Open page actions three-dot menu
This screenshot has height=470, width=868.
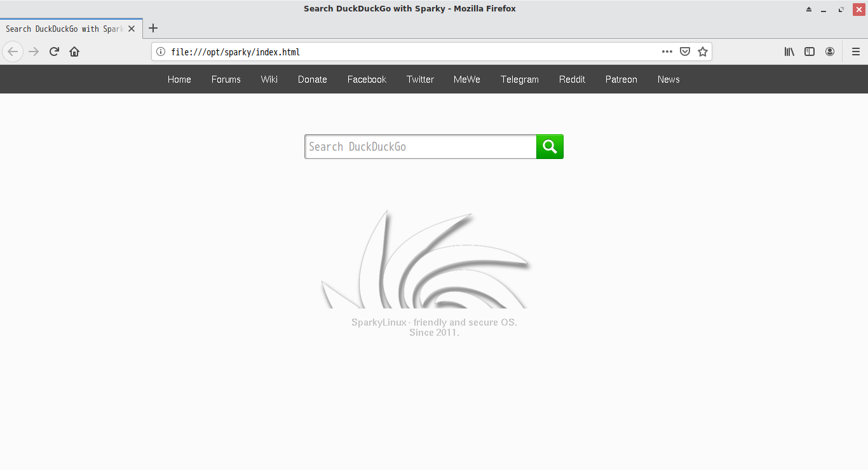[x=667, y=52]
